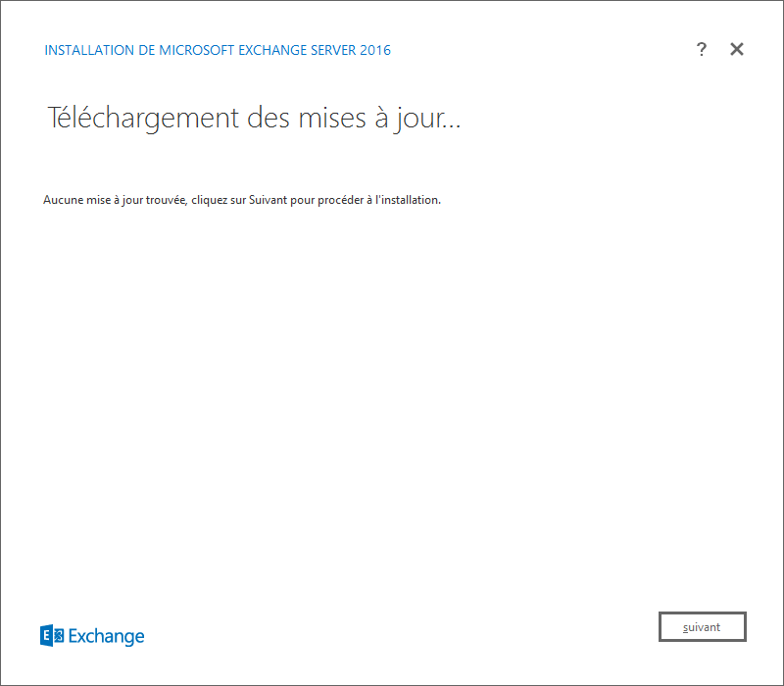Image resolution: width=784 pixels, height=686 pixels.
Task: Click the "Téléchargement des mises à jour..." heading
Action: [254, 119]
